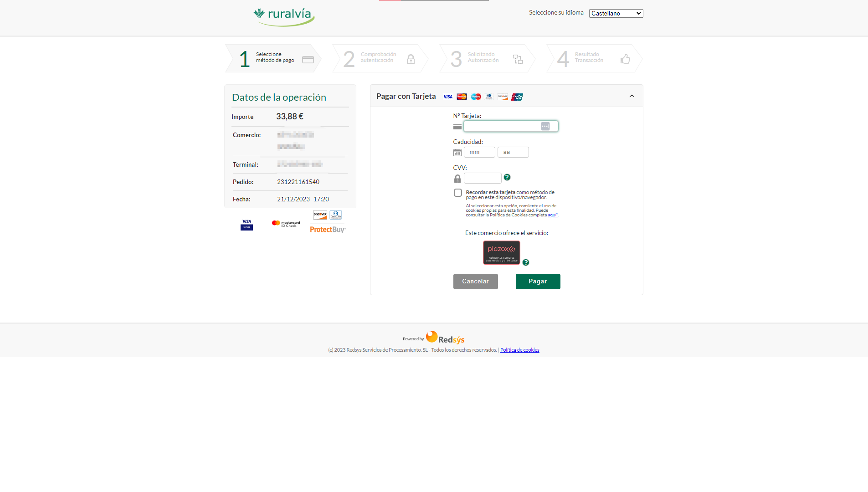Enable the Recordar esta tarjeta checkbox
This screenshot has height=492, width=868.
point(458,193)
